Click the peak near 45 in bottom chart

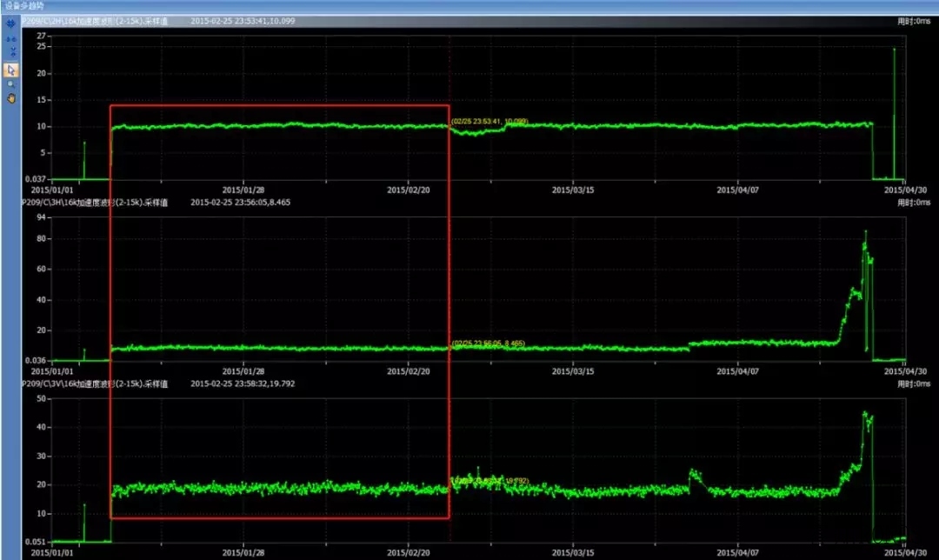(864, 414)
